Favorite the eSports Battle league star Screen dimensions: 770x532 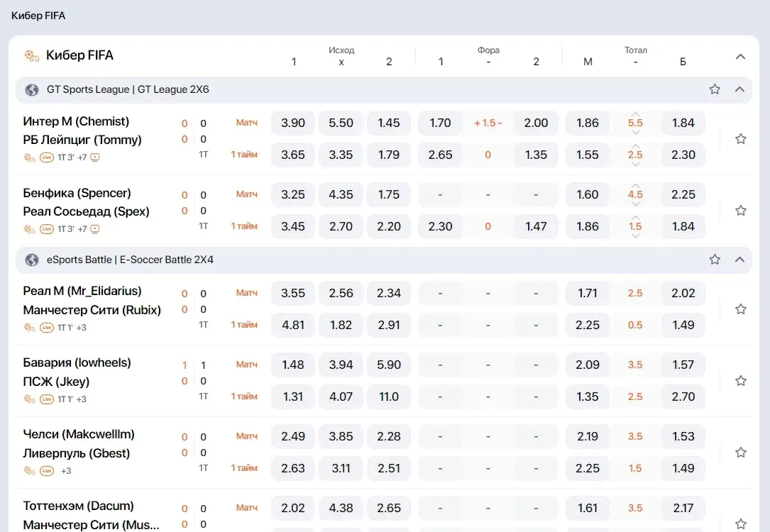pos(715,260)
